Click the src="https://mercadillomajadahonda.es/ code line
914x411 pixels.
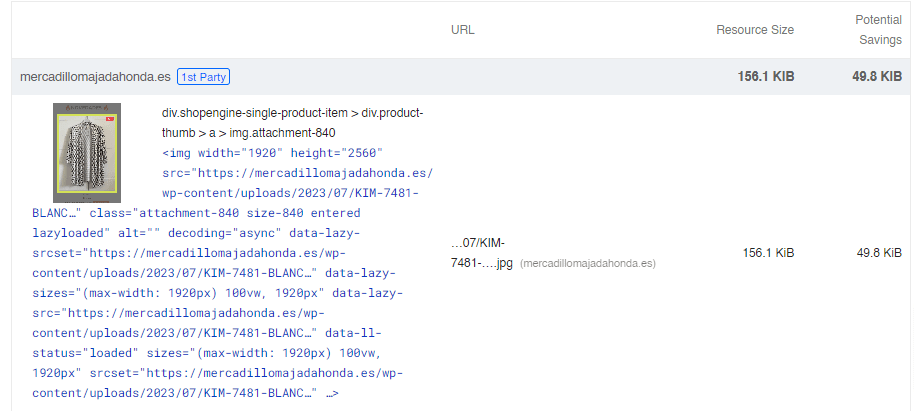click(x=297, y=173)
